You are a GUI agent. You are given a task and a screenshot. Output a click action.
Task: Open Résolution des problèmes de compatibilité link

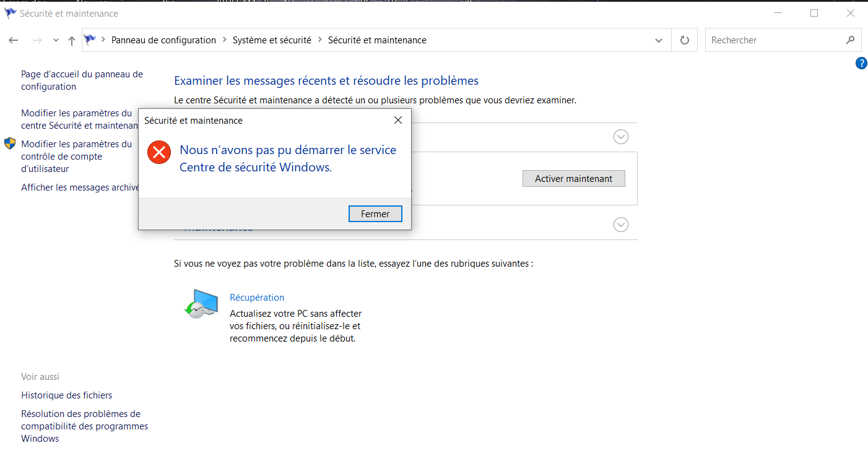[84, 426]
